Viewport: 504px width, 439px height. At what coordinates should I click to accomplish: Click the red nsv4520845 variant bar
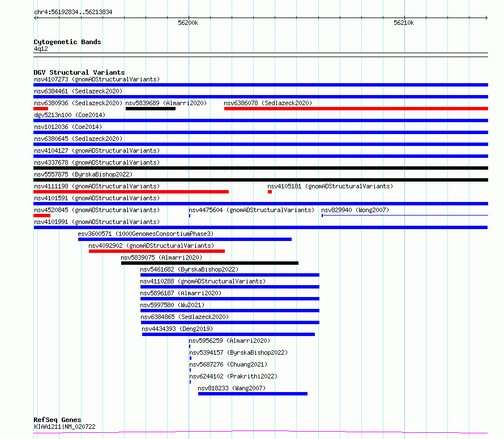[x=42, y=216]
